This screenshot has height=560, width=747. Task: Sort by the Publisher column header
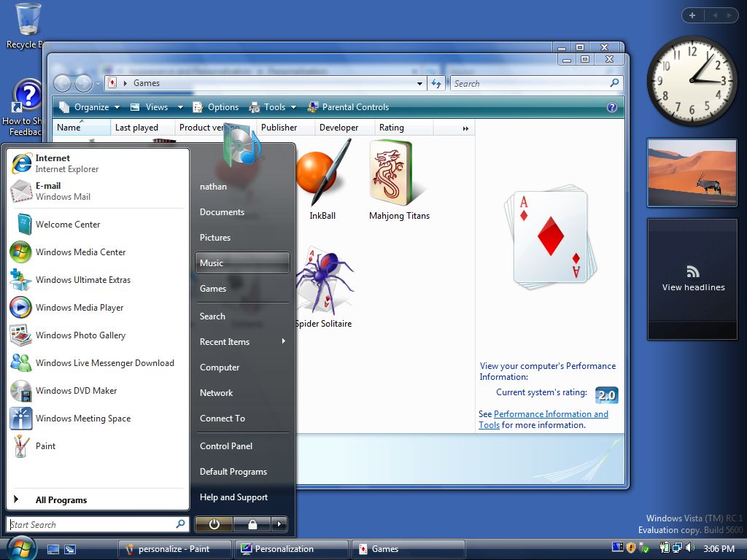coord(286,128)
